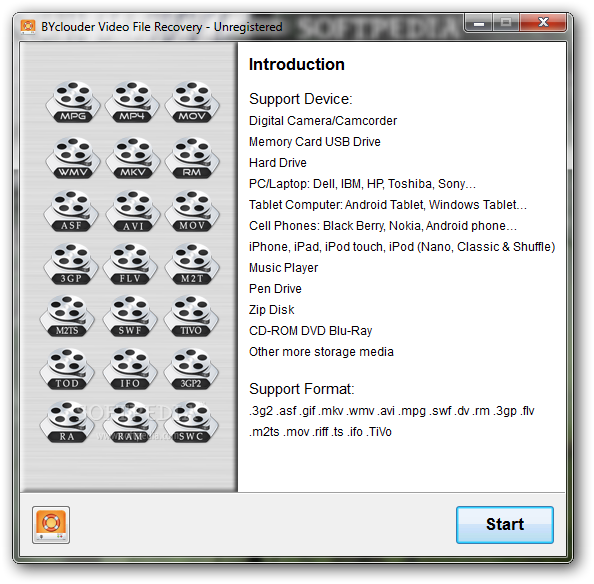The height and width of the screenshot is (584, 594).
Task: Click the 'Tablet Computer: Android Tablet' line
Action: click(x=388, y=205)
